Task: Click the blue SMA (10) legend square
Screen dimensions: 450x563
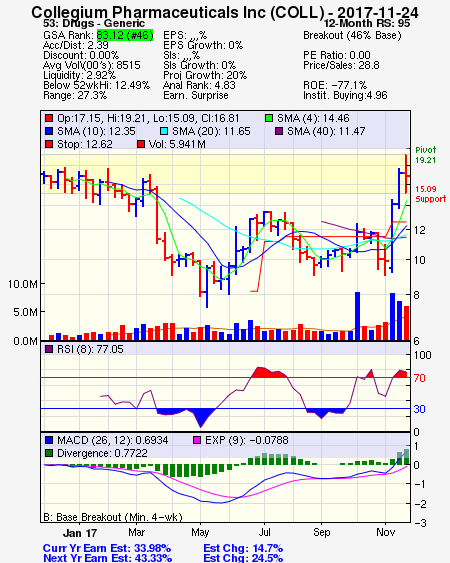Action: click(49, 131)
